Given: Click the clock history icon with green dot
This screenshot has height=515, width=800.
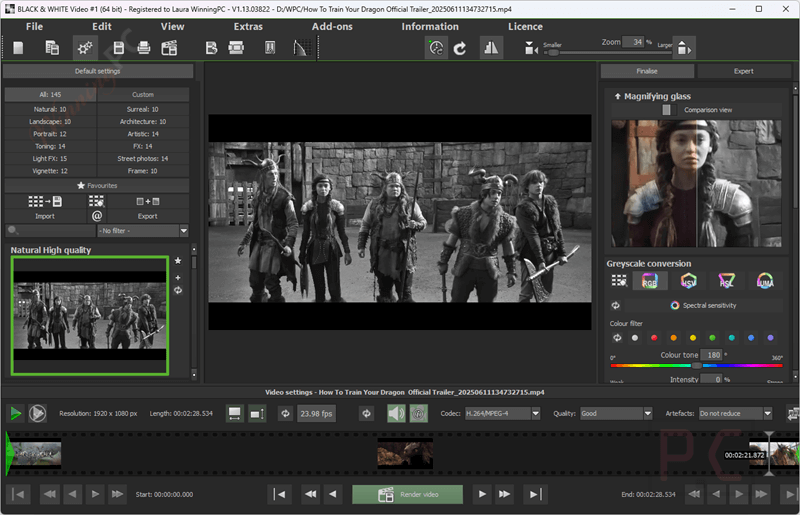Looking at the screenshot, I should pos(436,48).
